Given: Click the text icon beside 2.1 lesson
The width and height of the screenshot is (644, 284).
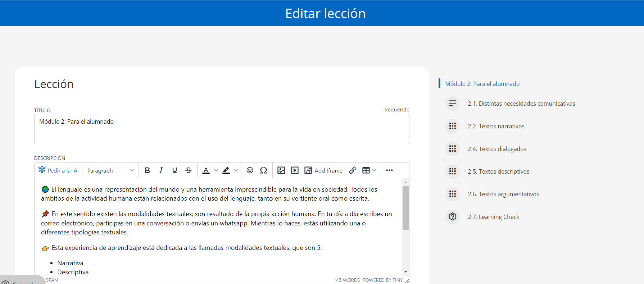Looking at the screenshot, I should [453, 104].
